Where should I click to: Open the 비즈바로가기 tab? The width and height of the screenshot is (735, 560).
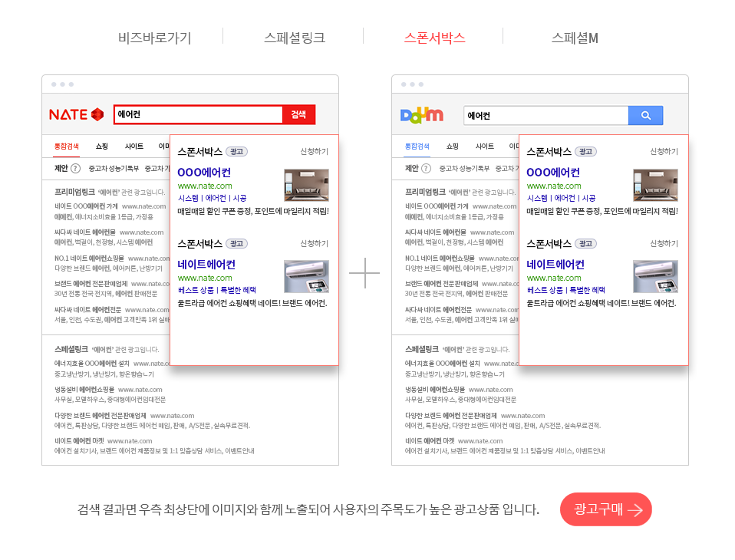click(x=155, y=38)
